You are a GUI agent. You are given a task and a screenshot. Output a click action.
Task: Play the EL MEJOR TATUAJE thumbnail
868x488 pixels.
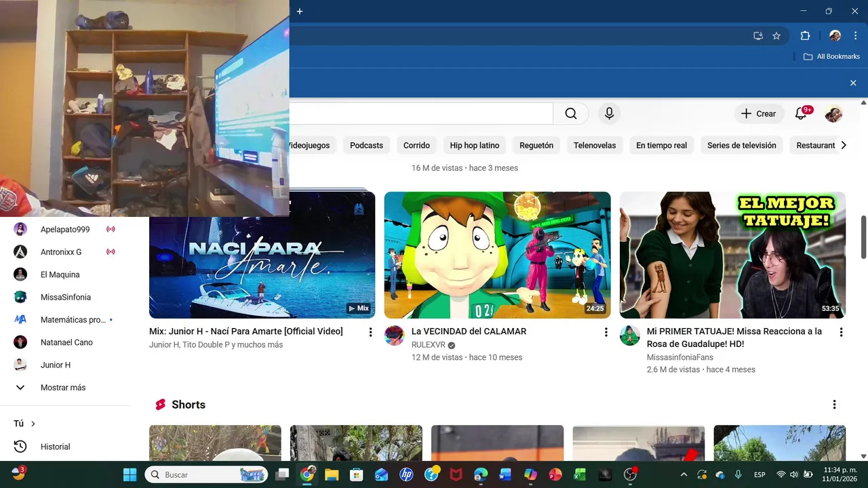pos(732,255)
